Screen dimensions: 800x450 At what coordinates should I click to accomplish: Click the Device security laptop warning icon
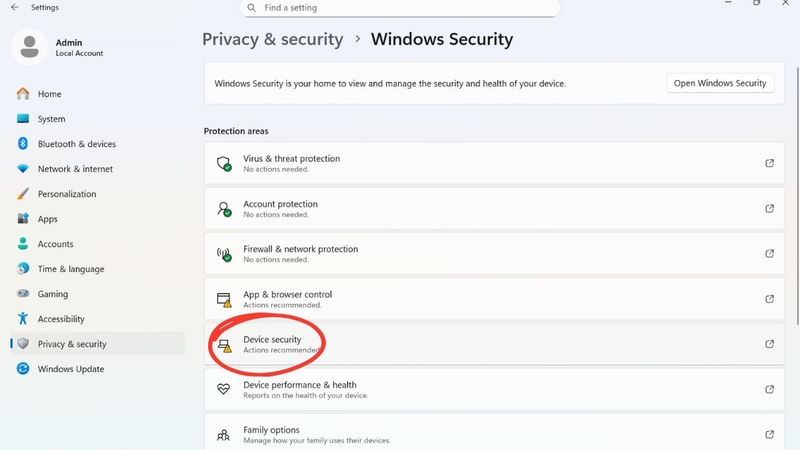[x=224, y=345]
